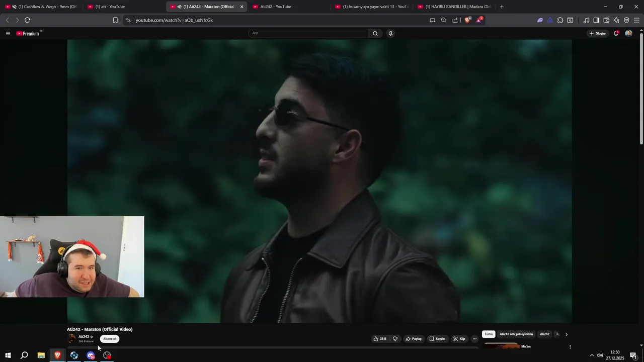
Task: Start voice search with microphone icon
Action: click(390, 33)
